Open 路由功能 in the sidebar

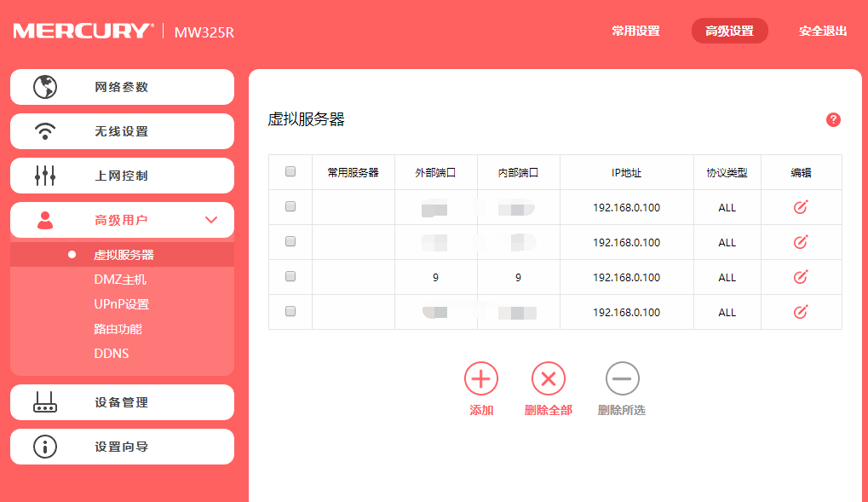coord(118,329)
